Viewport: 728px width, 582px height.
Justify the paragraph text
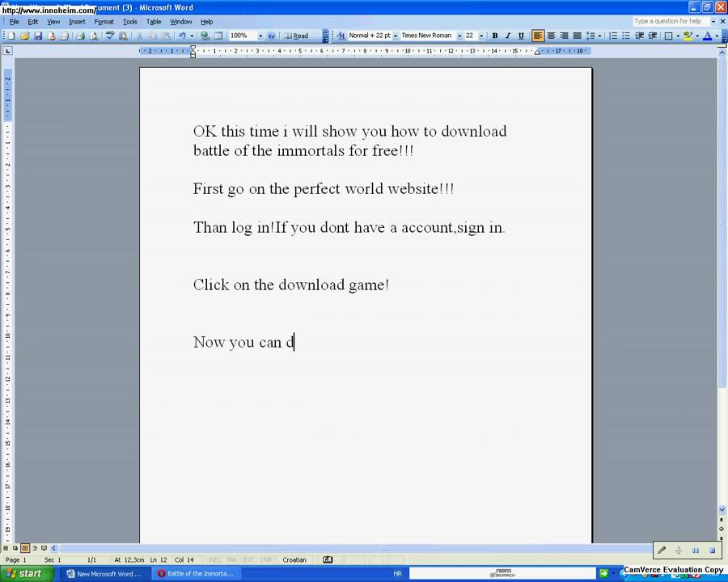[577, 36]
